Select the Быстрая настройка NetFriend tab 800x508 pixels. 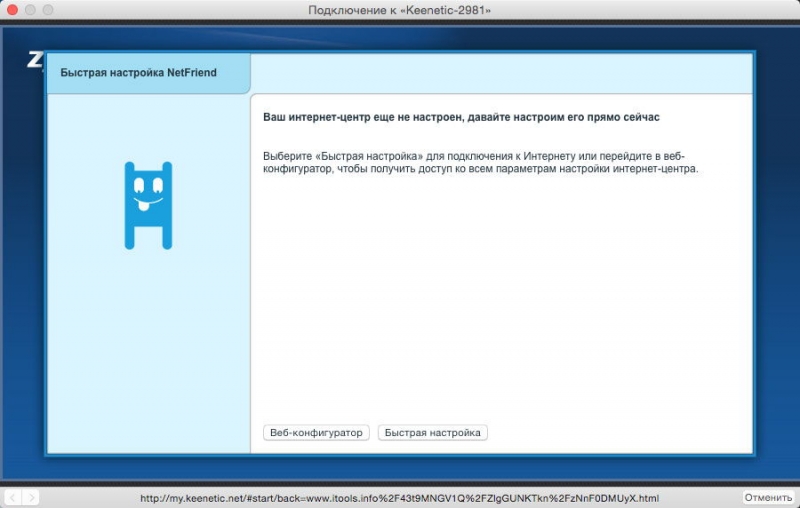[148, 73]
